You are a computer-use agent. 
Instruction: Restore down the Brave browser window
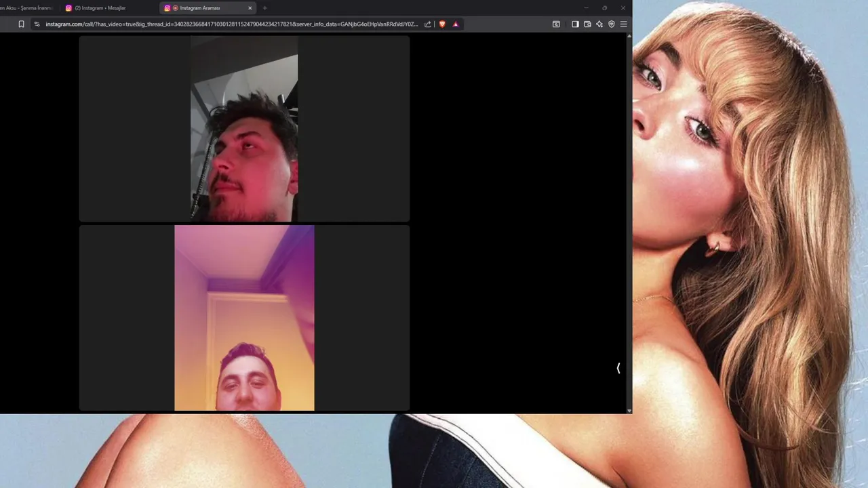[x=605, y=8]
